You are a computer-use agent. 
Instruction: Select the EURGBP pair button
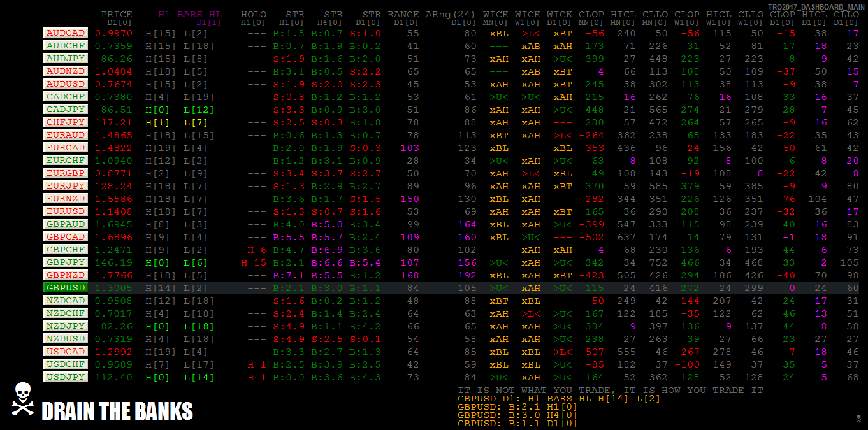pos(66,173)
